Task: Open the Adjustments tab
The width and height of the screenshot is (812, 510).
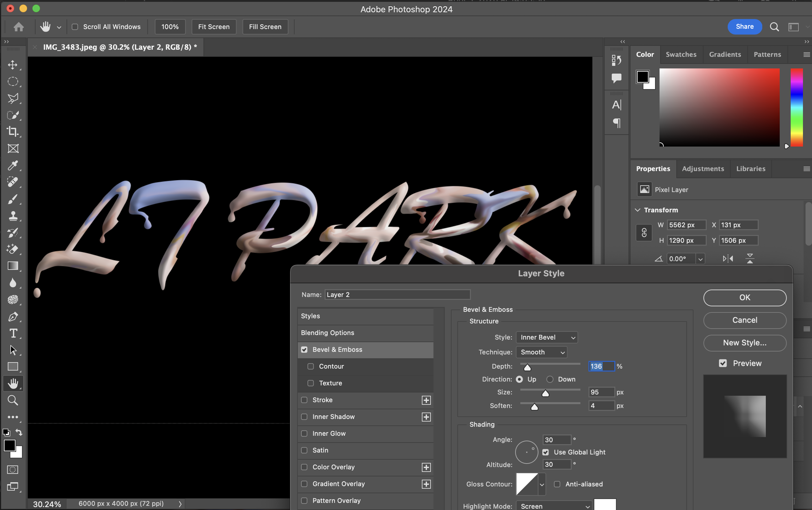Action: (703, 169)
